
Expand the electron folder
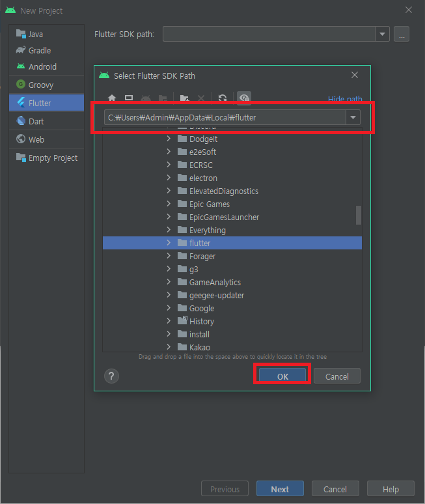click(x=169, y=178)
